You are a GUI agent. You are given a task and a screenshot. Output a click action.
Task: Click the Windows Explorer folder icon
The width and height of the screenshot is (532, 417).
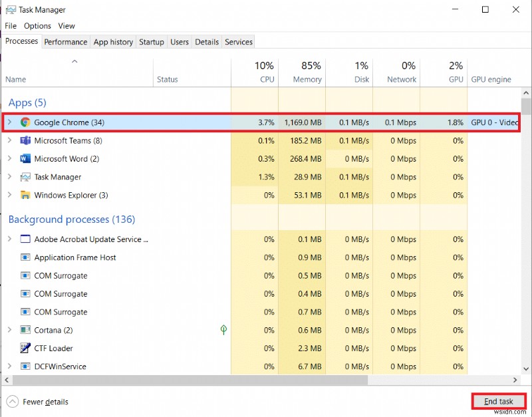(x=25, y=195)
